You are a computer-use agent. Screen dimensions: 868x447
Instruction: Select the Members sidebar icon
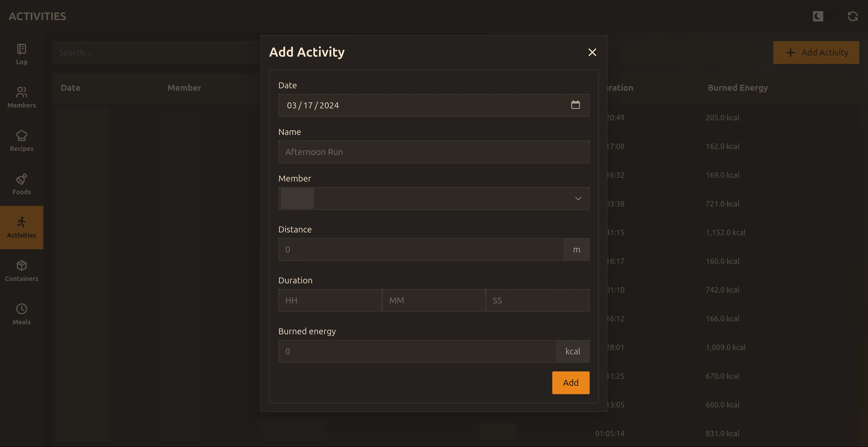pos(21,97)
